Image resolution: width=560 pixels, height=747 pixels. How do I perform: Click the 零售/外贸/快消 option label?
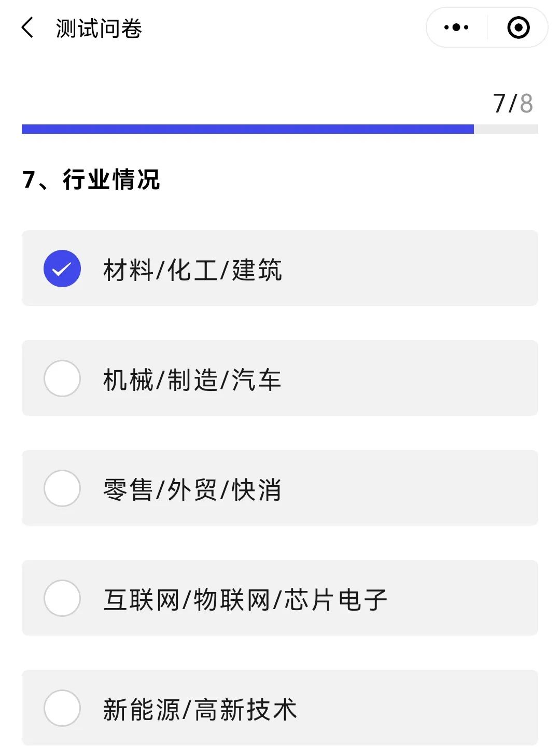[x=192, y=490]
